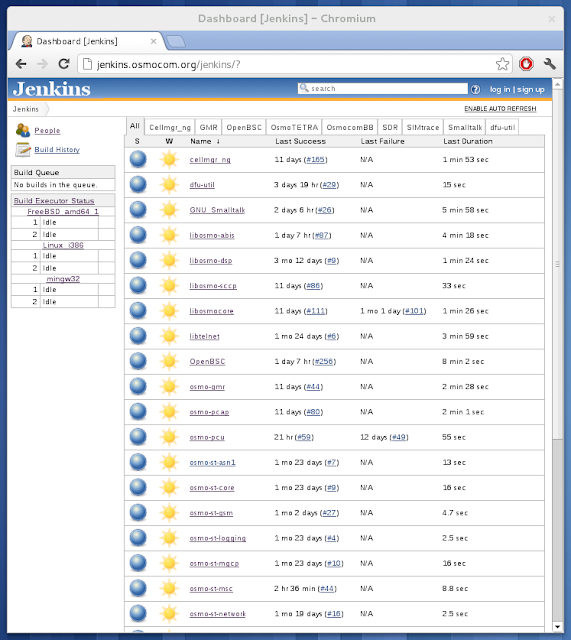Reload the page with the refresh icon
This screenshot has height=640, width=571.
pyautogui.click(x=64, y=64)
